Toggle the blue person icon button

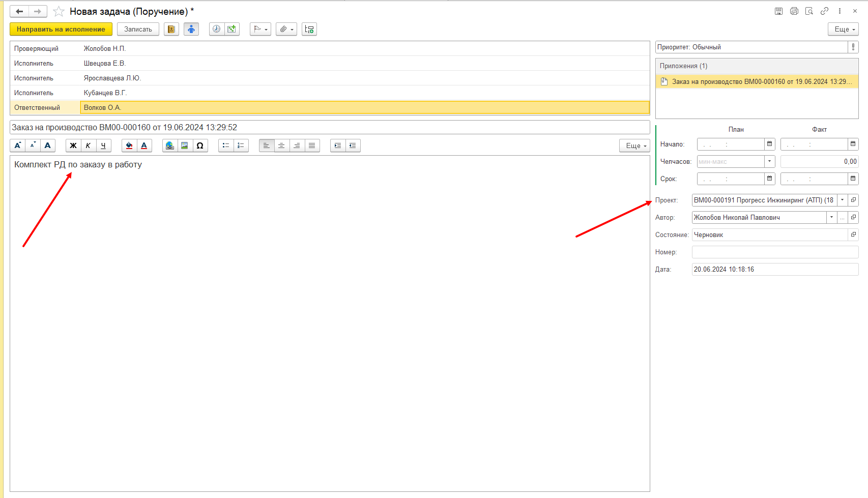[191, 30]
